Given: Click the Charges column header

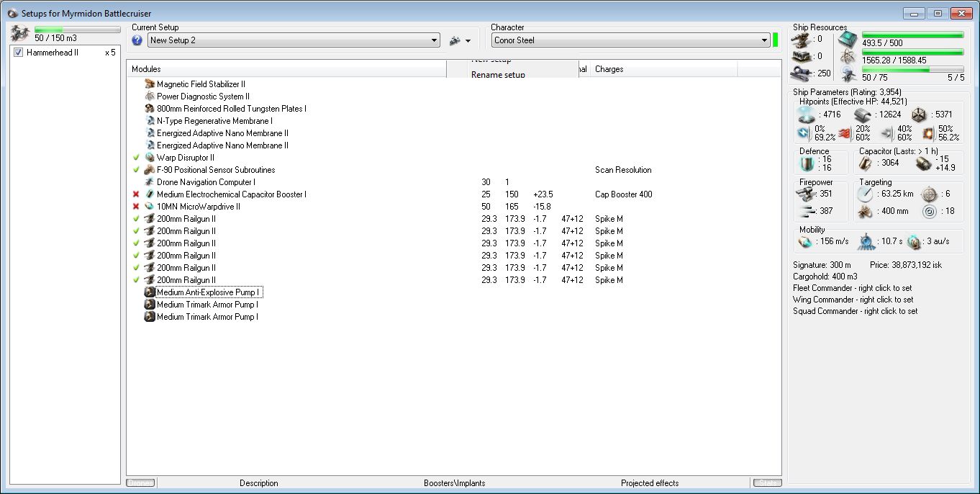Looking at the screenshot, I should coord(664,69).
